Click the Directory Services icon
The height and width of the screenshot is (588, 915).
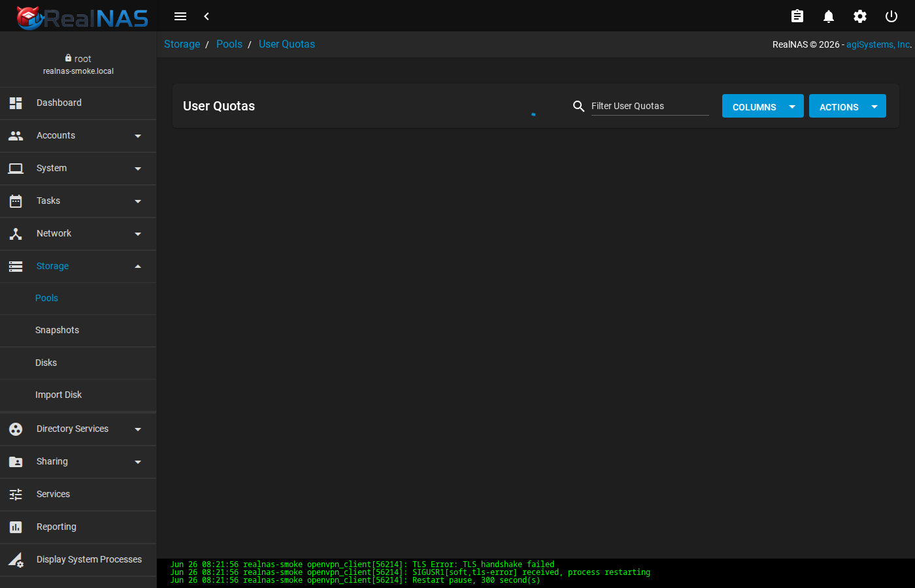[x=16, y=429]
